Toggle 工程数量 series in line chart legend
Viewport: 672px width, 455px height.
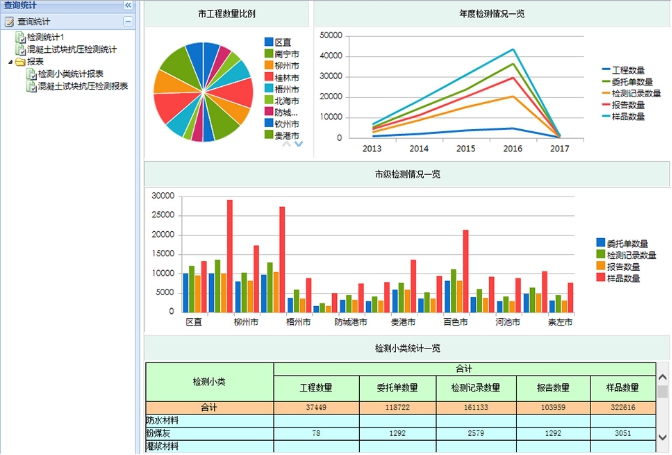[x=627, y=69]
